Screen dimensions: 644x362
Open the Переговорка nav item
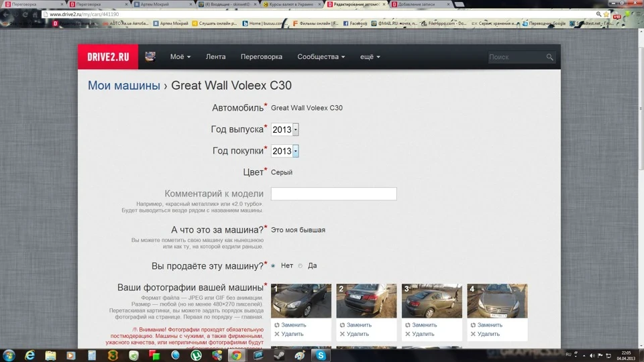261,56
